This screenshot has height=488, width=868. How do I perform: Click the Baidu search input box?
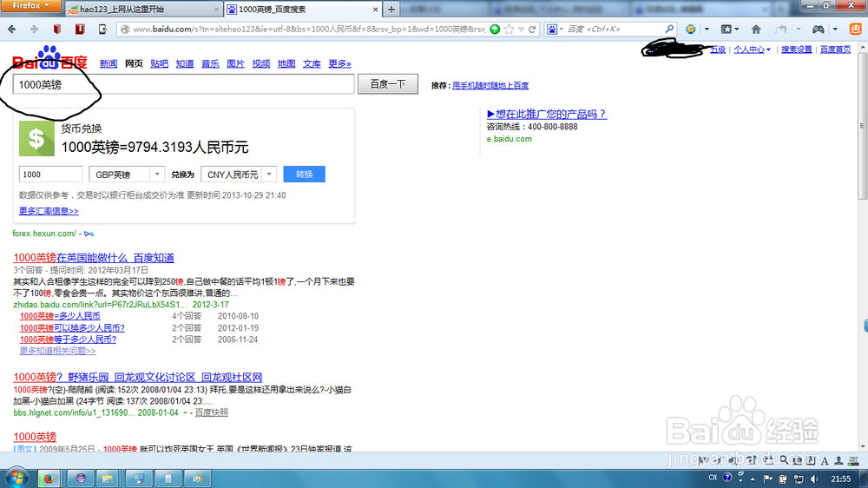click(183, 84)
